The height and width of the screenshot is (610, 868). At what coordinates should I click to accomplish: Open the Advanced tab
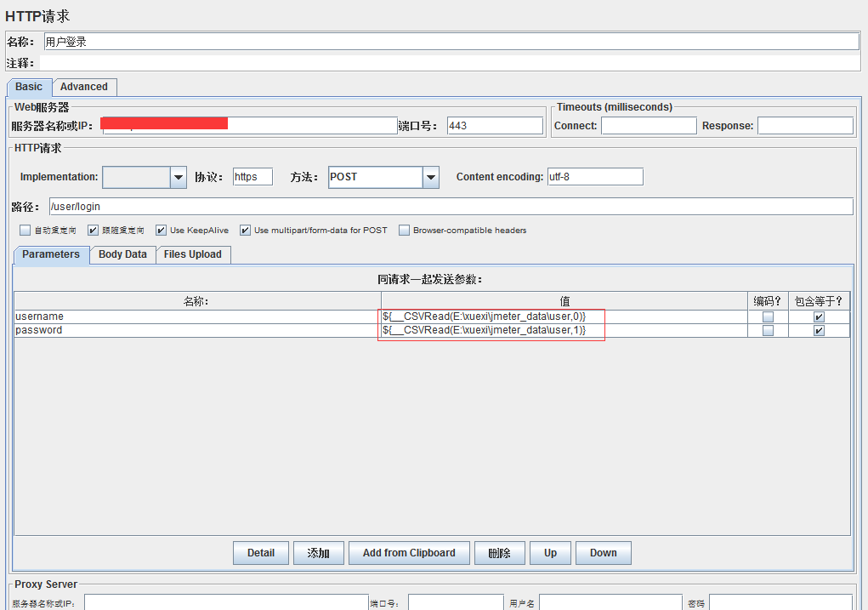coord(84,87)
